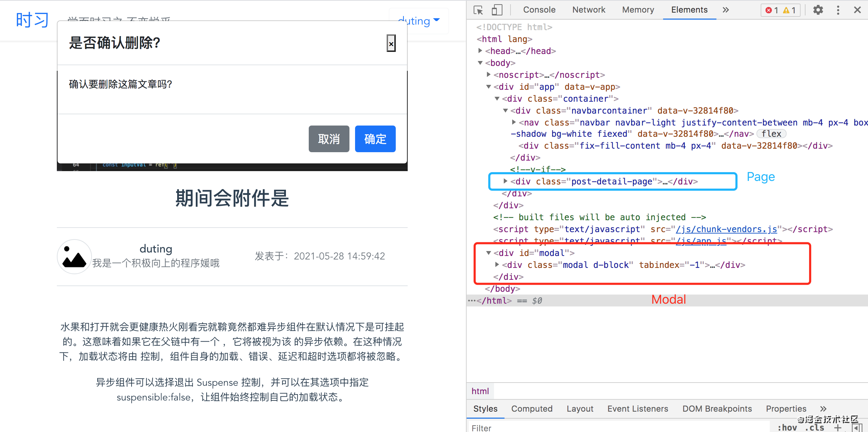Select the closing html tag row
Viewport: 868px width, 432px height.
coord(667,301)
